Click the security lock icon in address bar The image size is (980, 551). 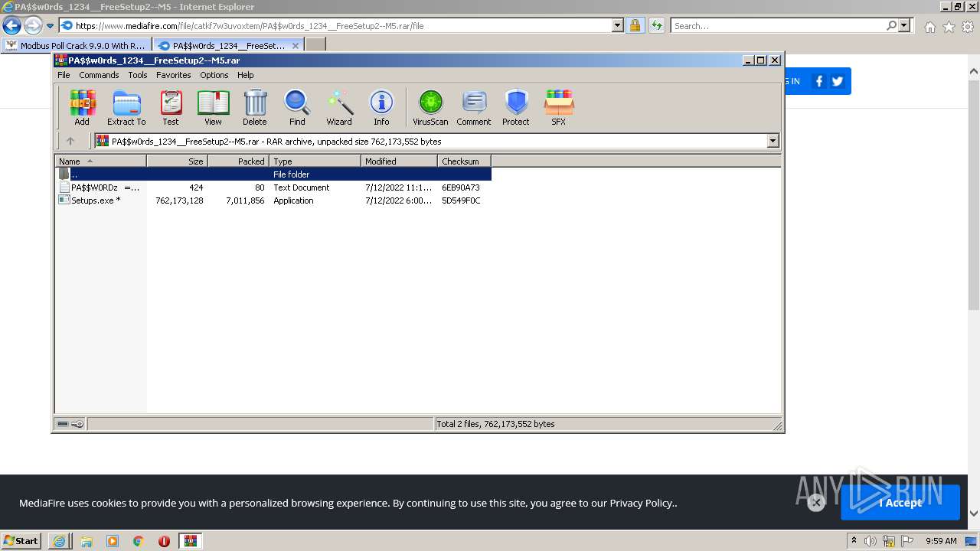[x=635, y=26]
